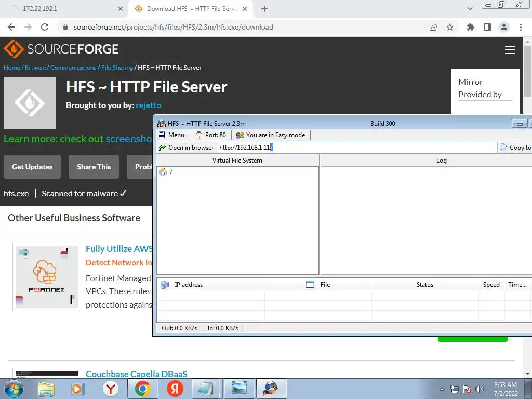Open the Yandex Y browser taskbar icon
Image resolution: width=532 pixels, height=399 pixels.
(x=111, y=389)
